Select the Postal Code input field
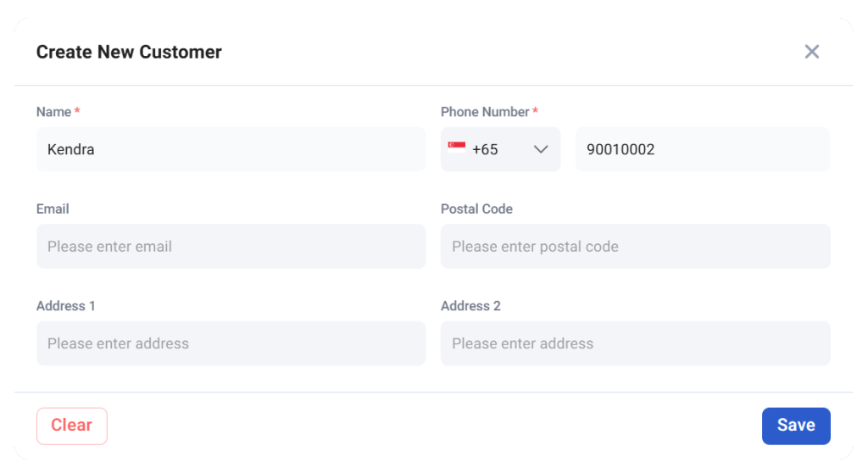This screenshot has height=468, width=868. (636, 247)
